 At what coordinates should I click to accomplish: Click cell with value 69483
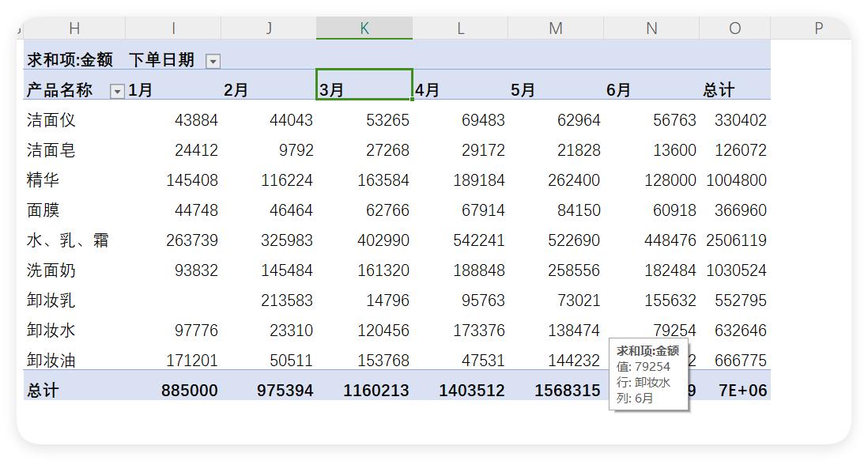click(483, 120)
